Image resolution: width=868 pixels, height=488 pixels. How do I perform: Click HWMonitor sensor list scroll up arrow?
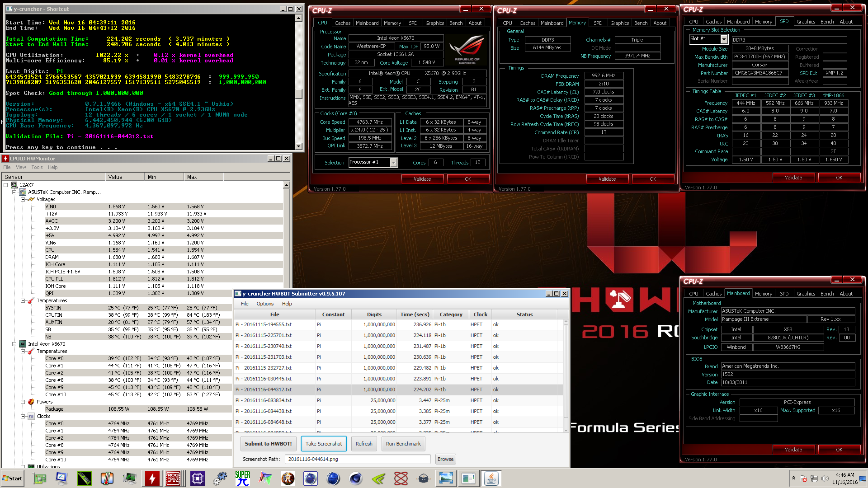tap(286, 185)
